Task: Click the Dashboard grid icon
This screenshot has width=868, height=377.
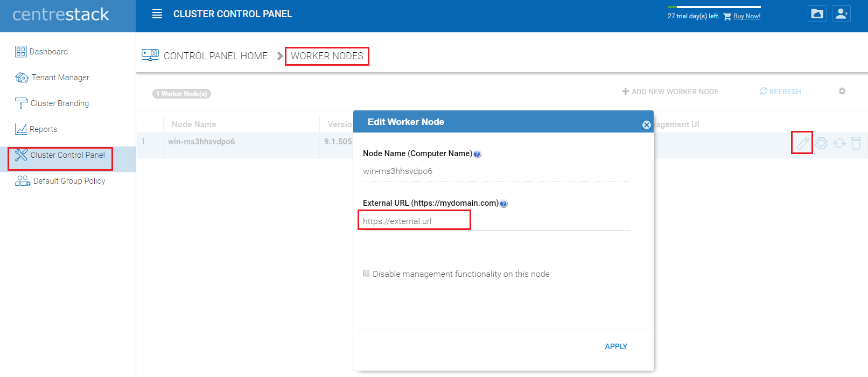Action: (x=20, y=52)
